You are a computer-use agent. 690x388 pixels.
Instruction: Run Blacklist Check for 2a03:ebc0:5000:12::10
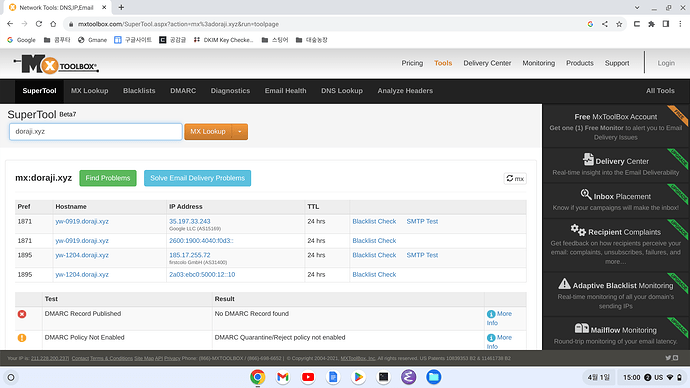374,275
